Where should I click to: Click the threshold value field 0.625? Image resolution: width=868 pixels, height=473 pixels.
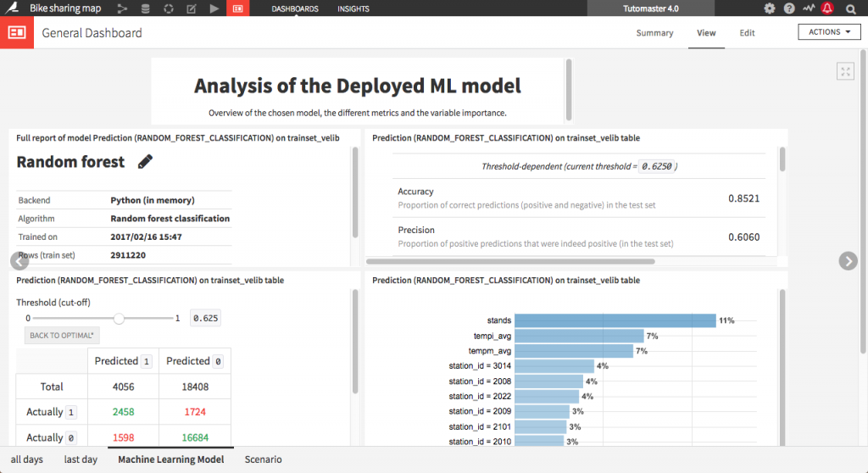coord(205,318)
